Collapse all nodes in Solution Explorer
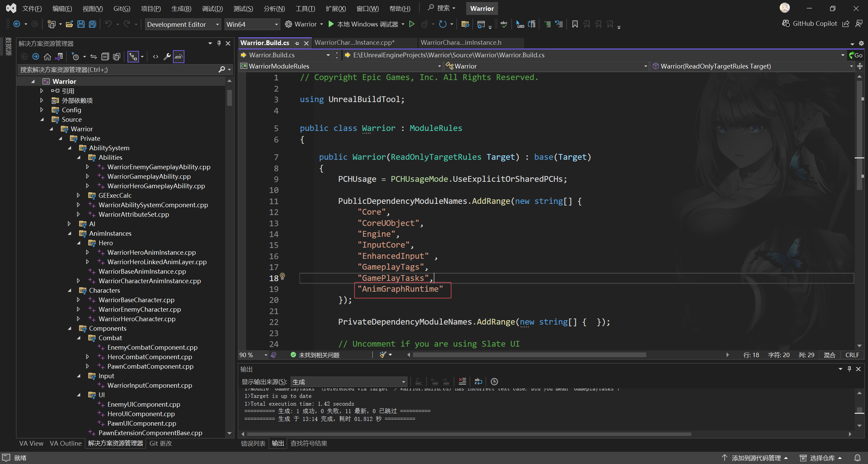The width and height of the screenshot is (868, 464). point(105,57)
